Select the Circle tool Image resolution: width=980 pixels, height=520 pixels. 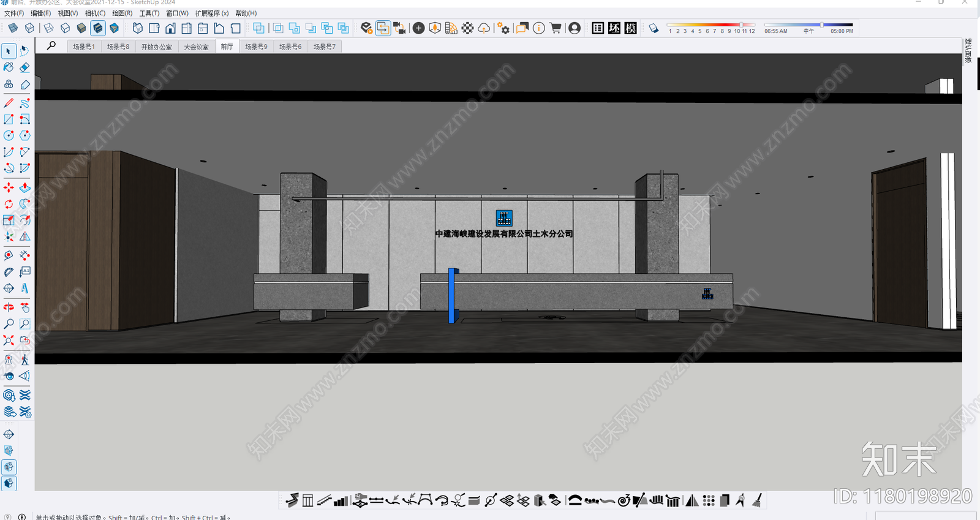[9, 135]
